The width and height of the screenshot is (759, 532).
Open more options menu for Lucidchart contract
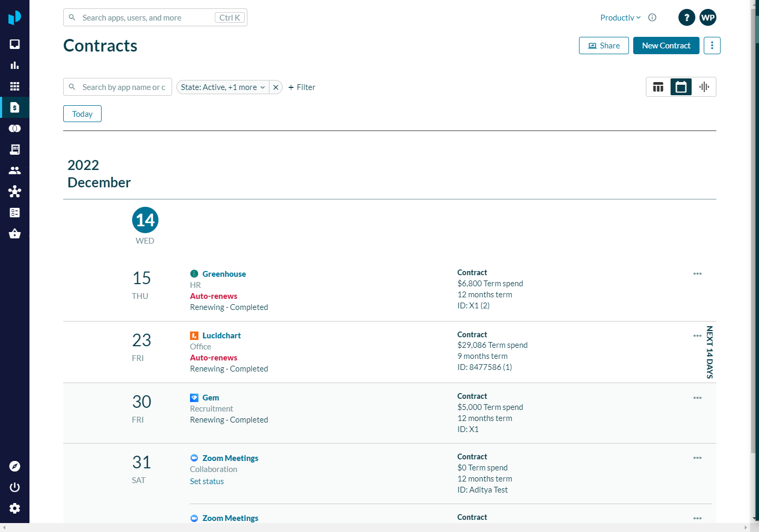pos(697,336)
